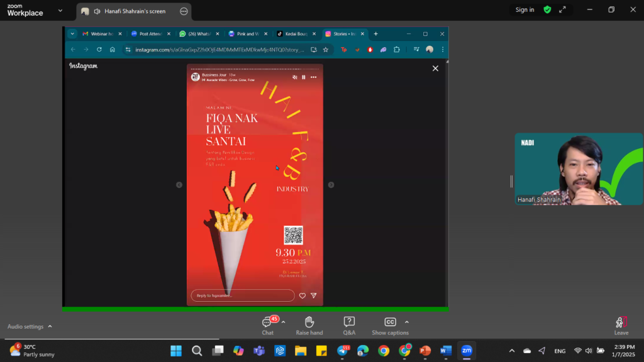
Task: Open a new browser tab
Action: [376, 34]
